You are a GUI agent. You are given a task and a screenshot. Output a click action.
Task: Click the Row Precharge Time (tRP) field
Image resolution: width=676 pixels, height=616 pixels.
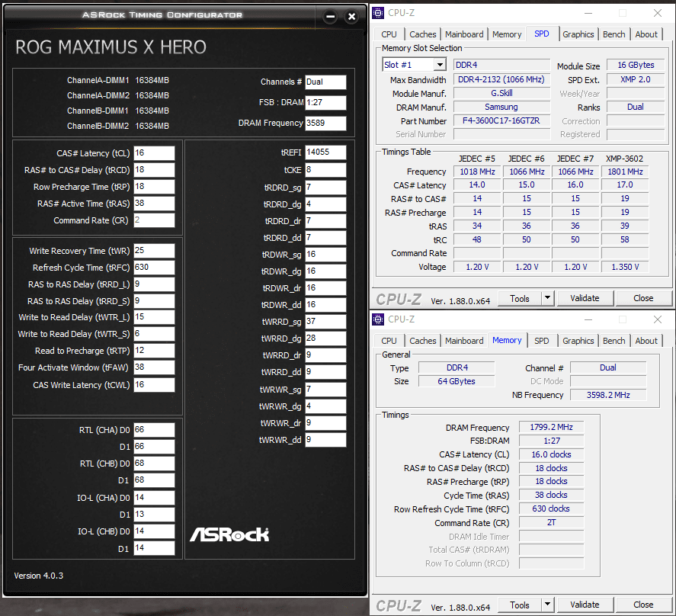(x=154, y=187)
